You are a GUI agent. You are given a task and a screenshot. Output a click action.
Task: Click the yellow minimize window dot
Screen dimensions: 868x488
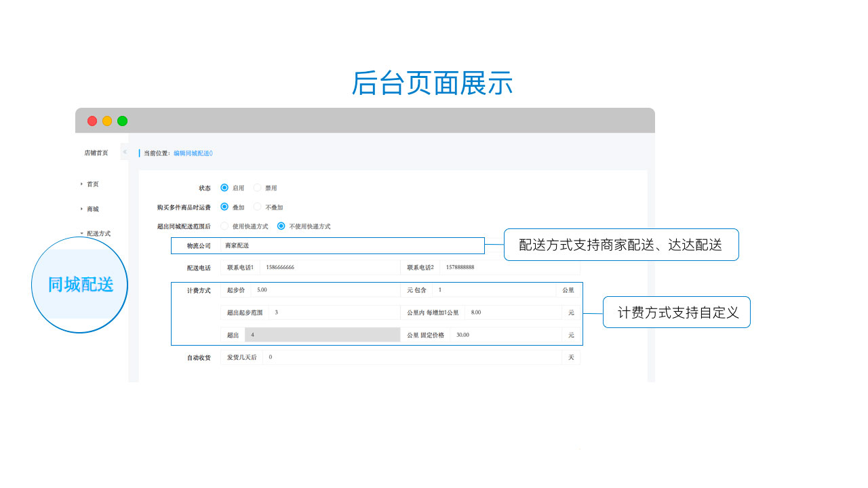click(x=107, y=121)
